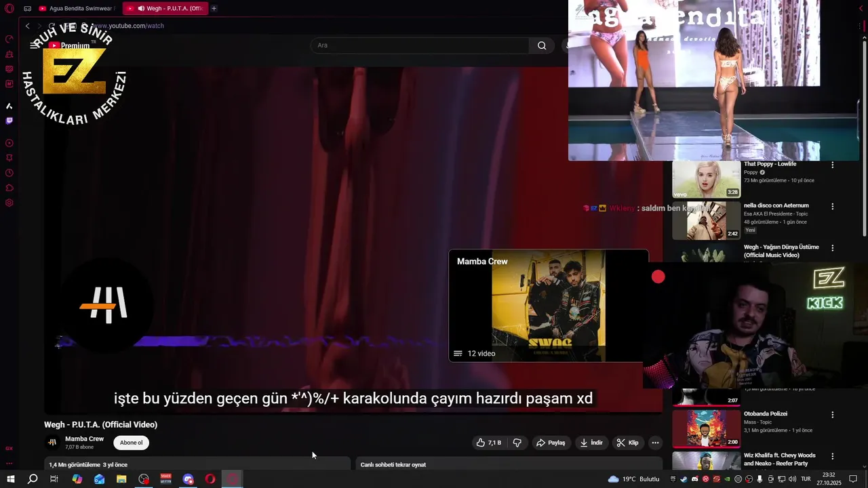
Task: Click Wegh - Yağsın Dünya Üstüme title
Action: [x=781, y=251]
